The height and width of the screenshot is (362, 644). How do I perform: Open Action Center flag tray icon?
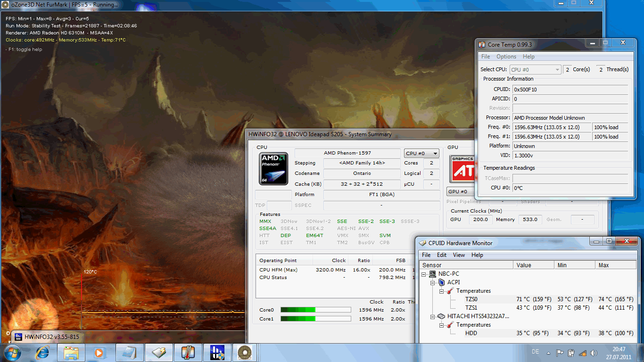click(560, 353)
